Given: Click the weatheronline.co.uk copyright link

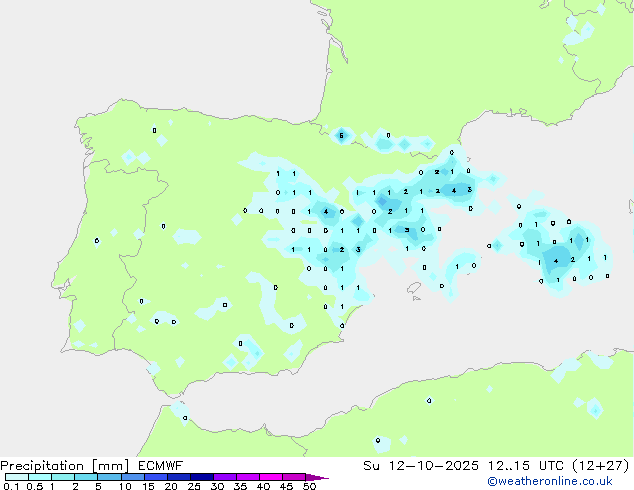Looking at the screenshot, I should point(550,481).
